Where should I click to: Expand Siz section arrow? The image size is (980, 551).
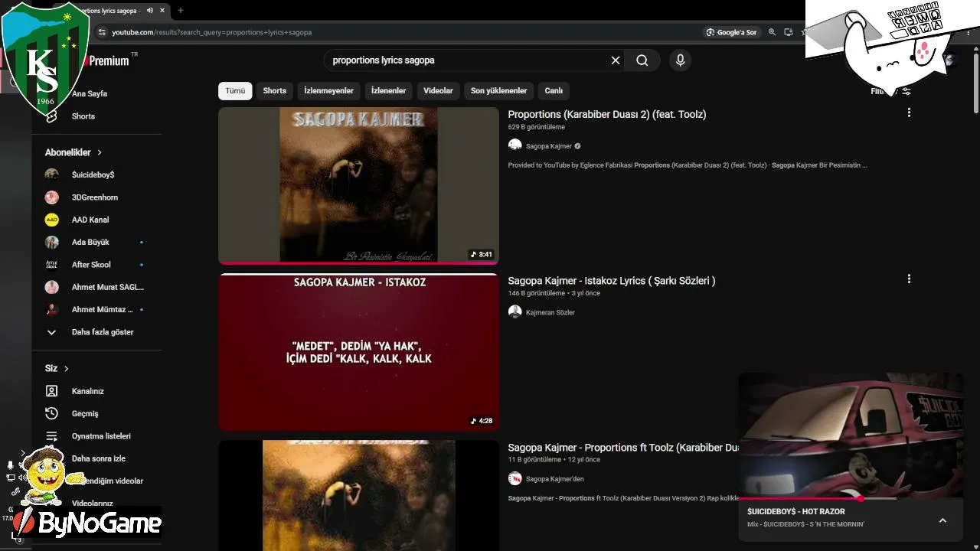tap(67, 368)
